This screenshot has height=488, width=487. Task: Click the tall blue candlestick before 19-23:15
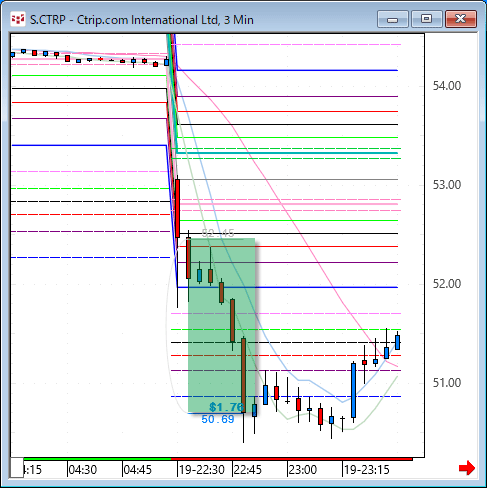point(353,390)
